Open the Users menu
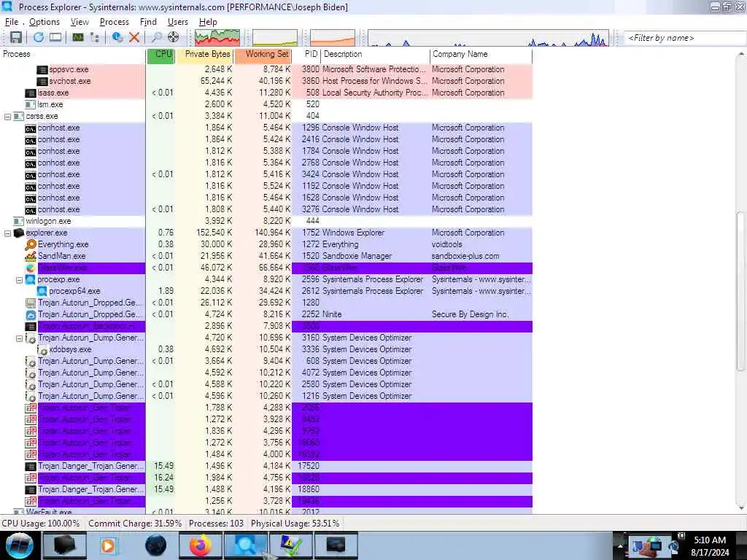The image size is (747, 560). [178, 22]
